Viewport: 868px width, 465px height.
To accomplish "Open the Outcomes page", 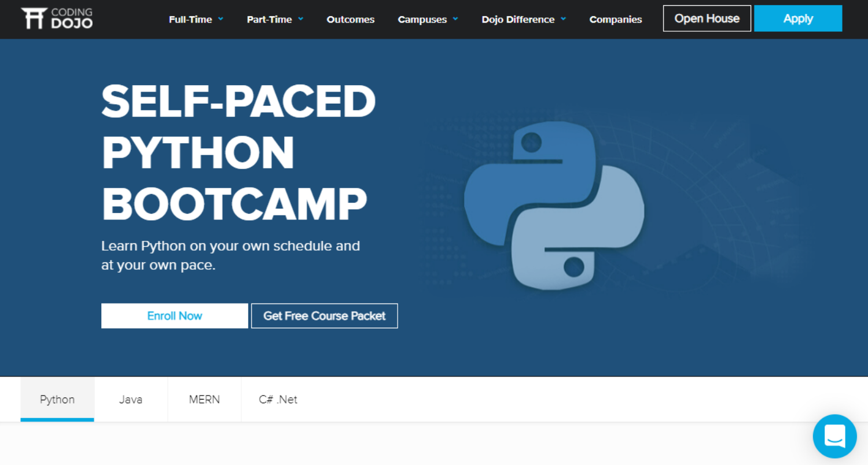I will tap(350, 19).
